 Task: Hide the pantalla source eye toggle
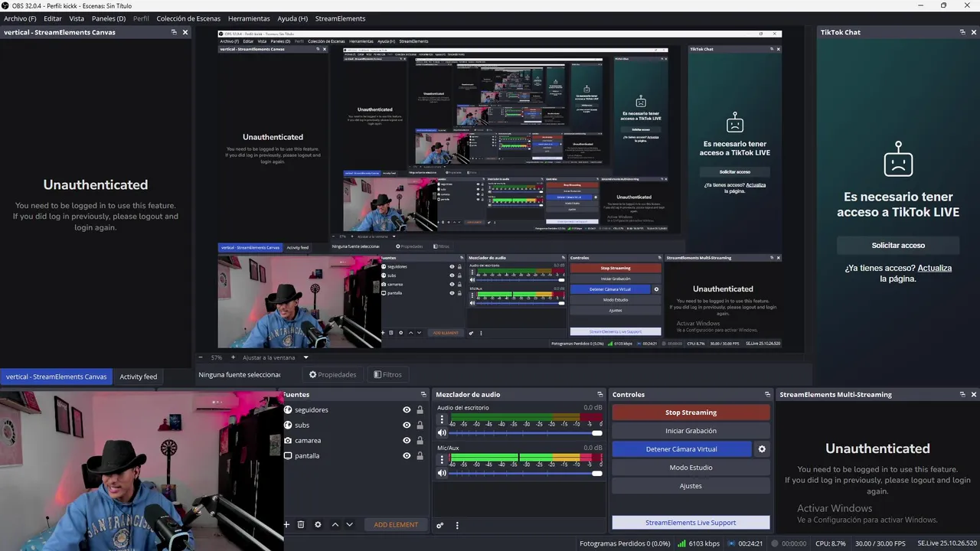(407, 456)
